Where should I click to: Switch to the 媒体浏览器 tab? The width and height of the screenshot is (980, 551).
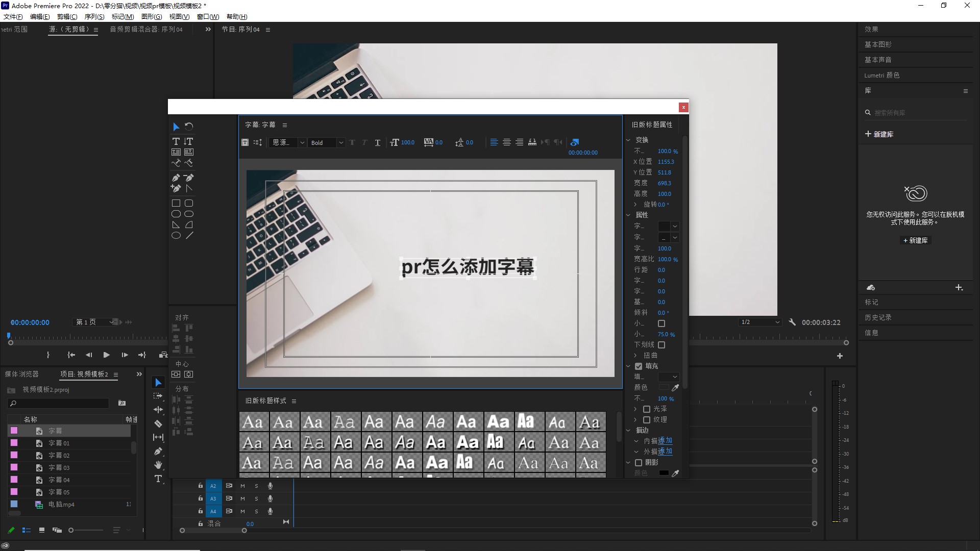[x=22, y=374]
